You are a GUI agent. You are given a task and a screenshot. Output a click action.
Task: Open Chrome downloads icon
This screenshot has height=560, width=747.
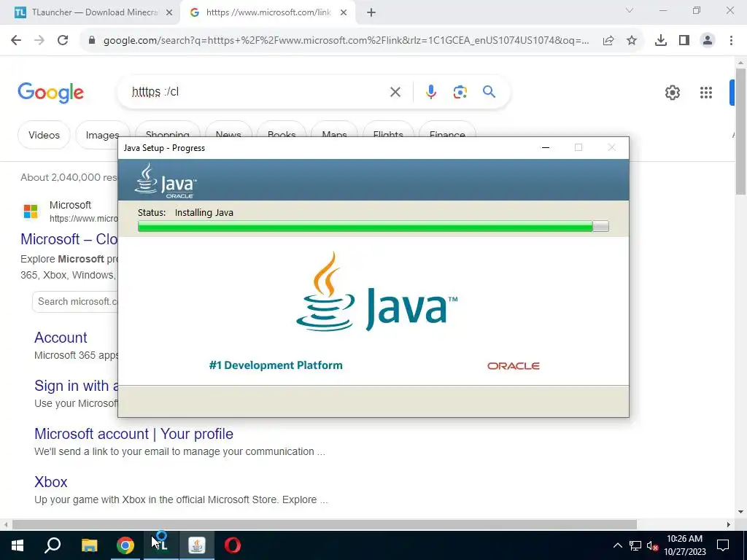click(661, 41)
